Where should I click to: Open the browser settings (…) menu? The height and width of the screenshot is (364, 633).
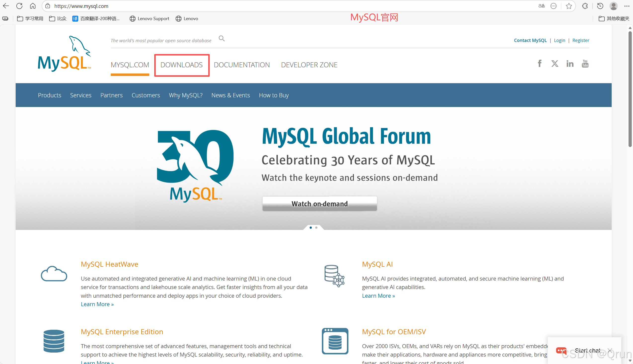point(628,6)
